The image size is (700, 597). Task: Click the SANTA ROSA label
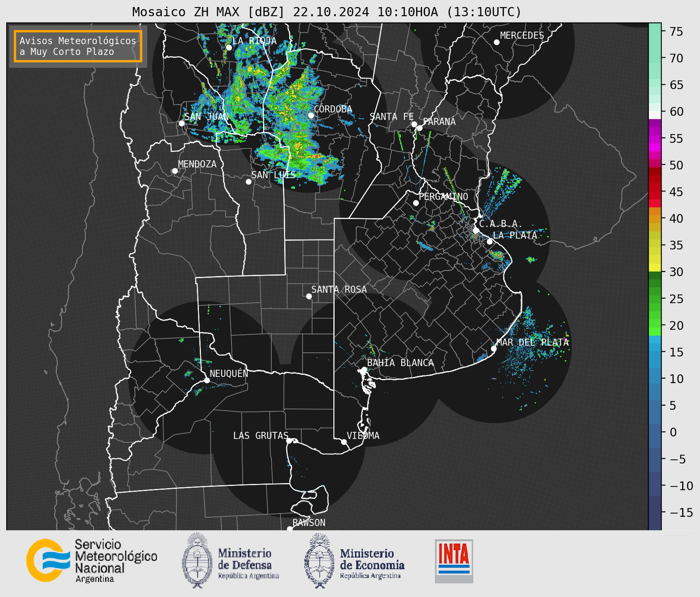click(339, 289)
